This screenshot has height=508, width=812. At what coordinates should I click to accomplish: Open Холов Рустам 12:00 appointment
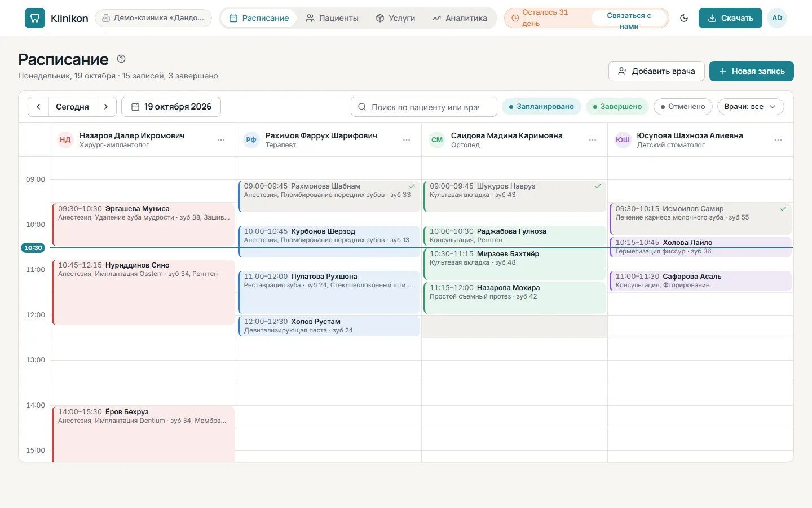pos(329,326)
